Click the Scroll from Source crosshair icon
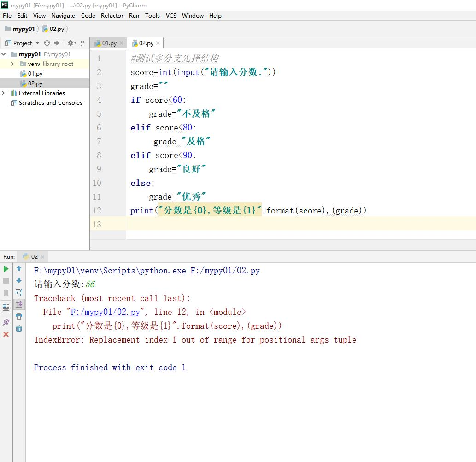 click(x=47, y=43)
